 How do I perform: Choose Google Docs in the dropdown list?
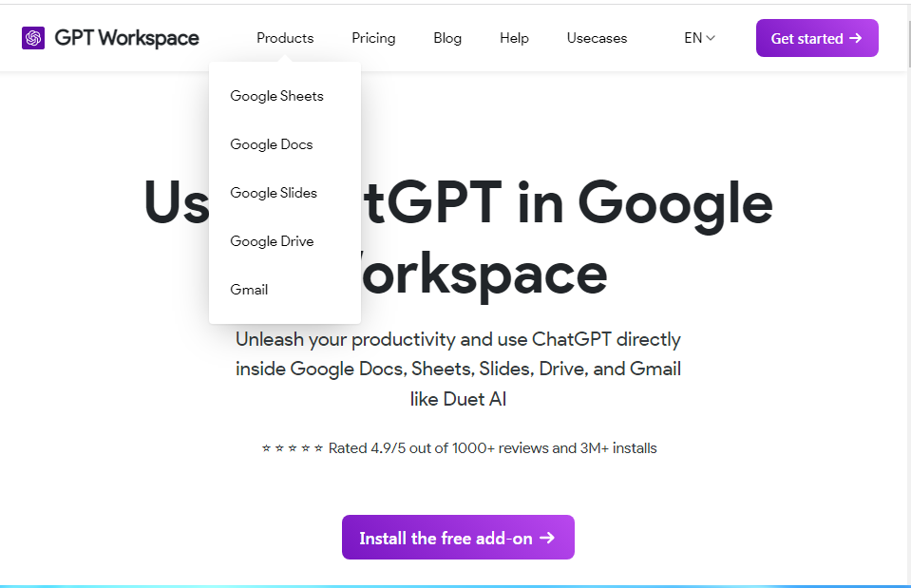tap(271, 144)
